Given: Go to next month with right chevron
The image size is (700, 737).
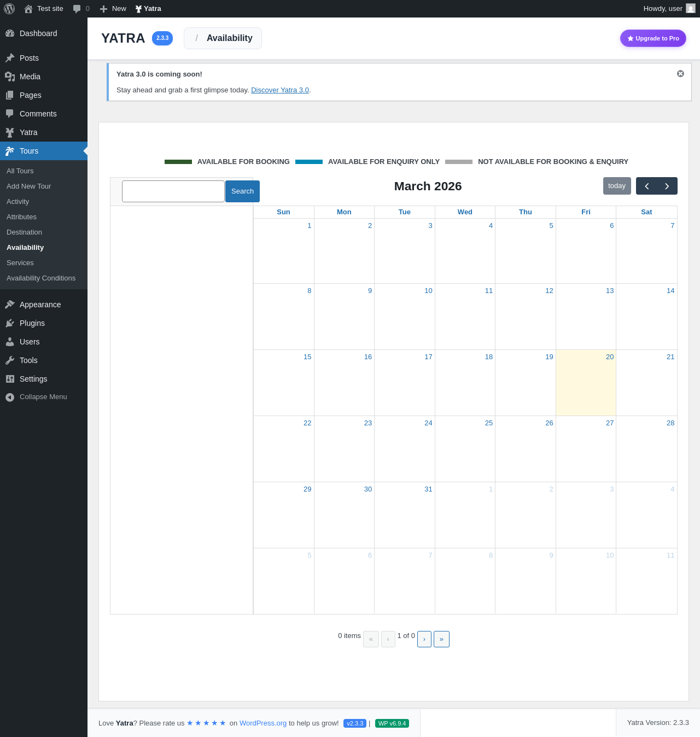Looking at the screenshot, I should (667, 186).
